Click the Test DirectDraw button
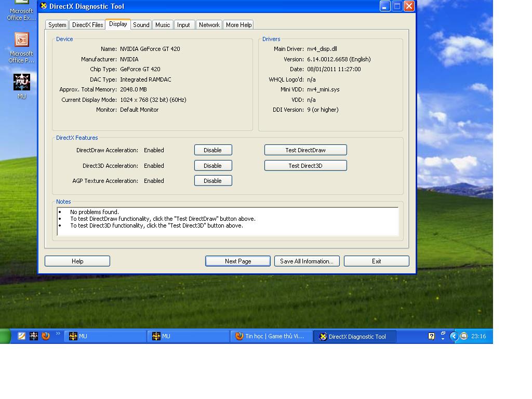The height and width of the screenshot is (399, 532). [305, 150]
